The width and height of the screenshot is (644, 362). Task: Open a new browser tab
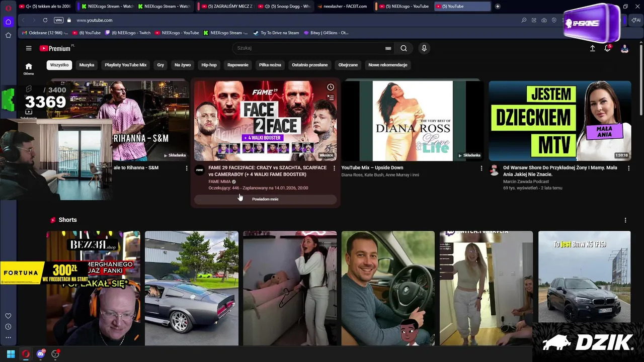click(498, 7)
